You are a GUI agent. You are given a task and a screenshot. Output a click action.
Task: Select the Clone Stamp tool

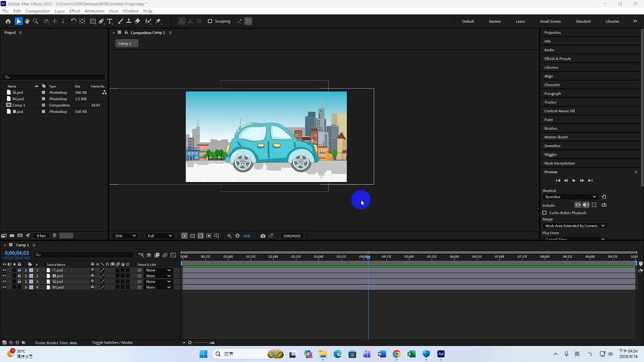click(x=129, y=21)
